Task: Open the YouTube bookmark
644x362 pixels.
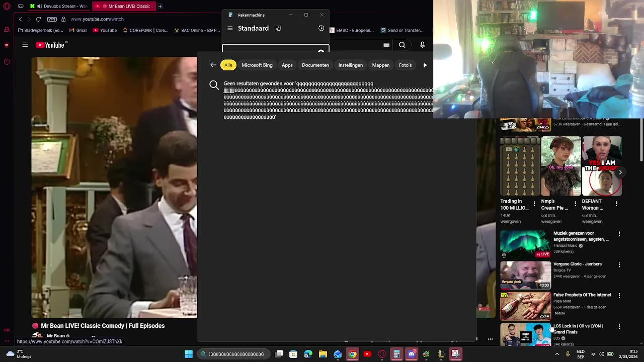Action: (x=105, y=30)
